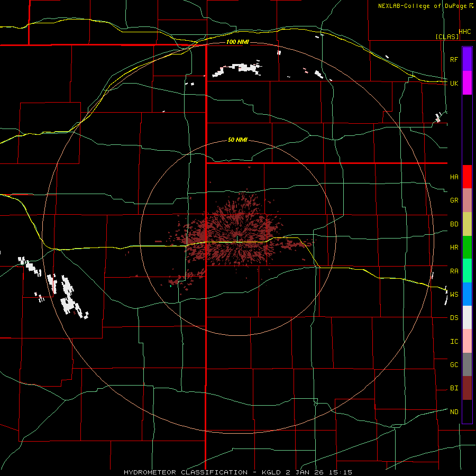Click the red HA legend swatch
This screenshot has height=476, width=476.
click(x=467, y=177)
